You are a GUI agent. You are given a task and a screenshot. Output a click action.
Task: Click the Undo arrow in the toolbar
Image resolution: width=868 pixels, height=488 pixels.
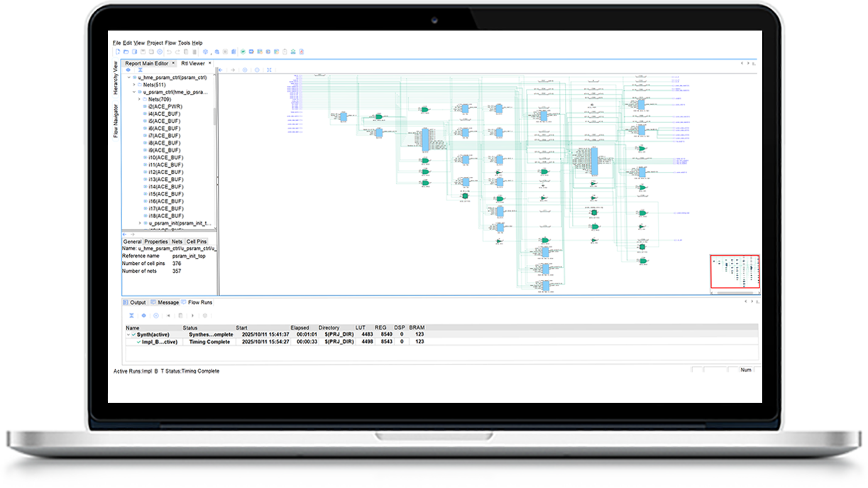(x=169, y=52)
